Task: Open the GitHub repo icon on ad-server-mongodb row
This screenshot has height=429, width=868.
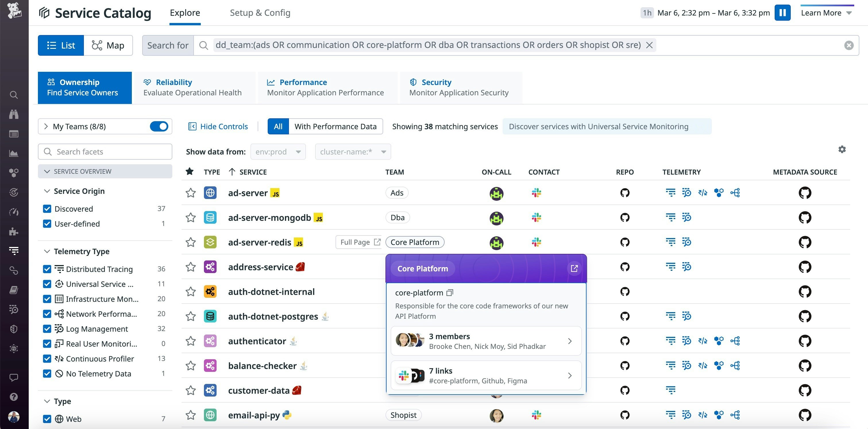Action: 625,217
